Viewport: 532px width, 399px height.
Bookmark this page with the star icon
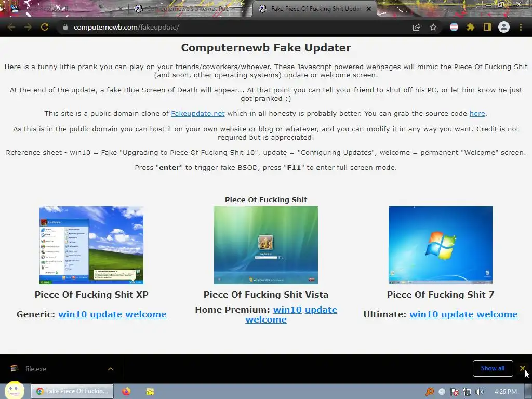pyautogui.click(x=433, y=28)
